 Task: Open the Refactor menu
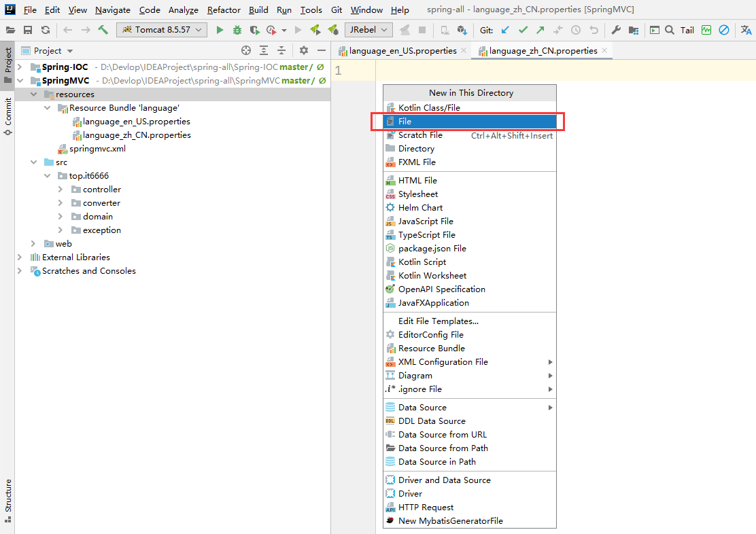(224, 10)
